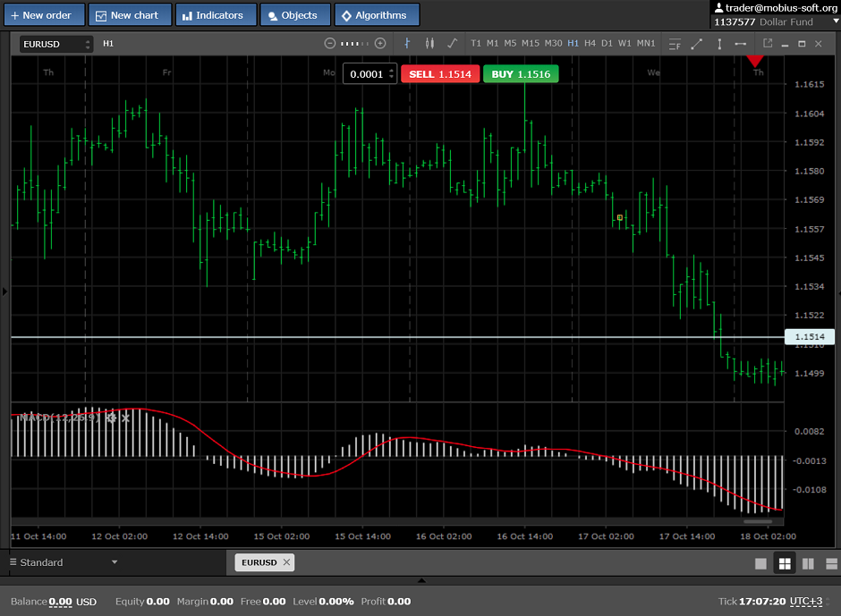The width and height of the screenshot is (841, 616).
Task: Zoom out the chart with minus icon
Action: (x=330, y=44)
